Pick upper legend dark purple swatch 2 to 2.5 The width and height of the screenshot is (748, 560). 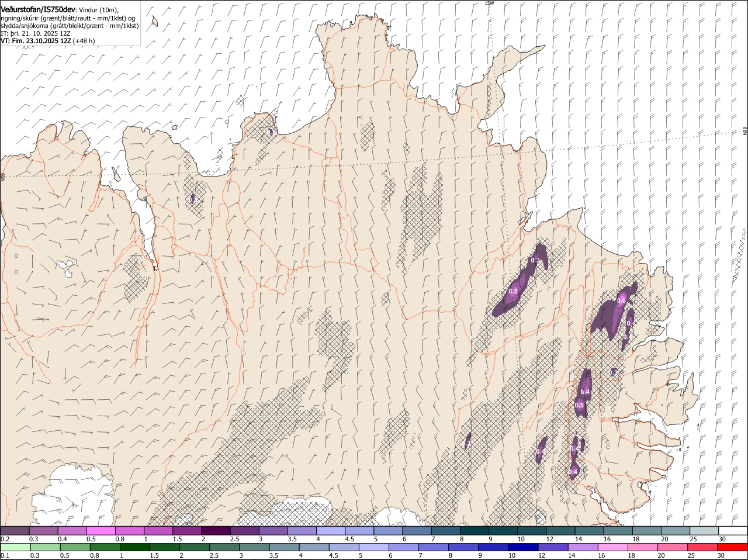pos(216,531)
